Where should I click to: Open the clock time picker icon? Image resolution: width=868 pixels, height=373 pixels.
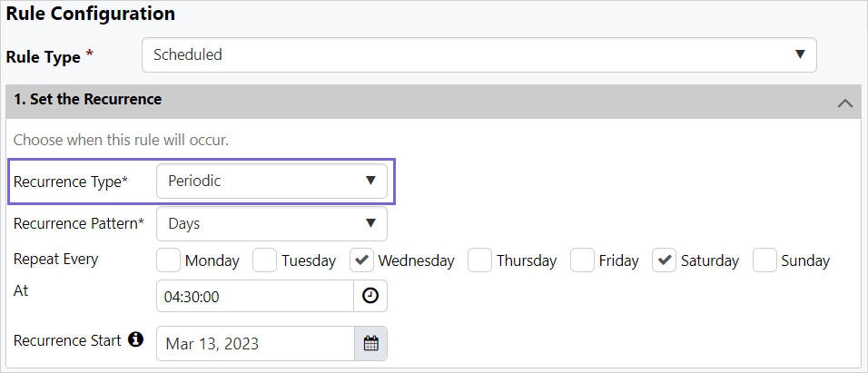coord(370,296)
